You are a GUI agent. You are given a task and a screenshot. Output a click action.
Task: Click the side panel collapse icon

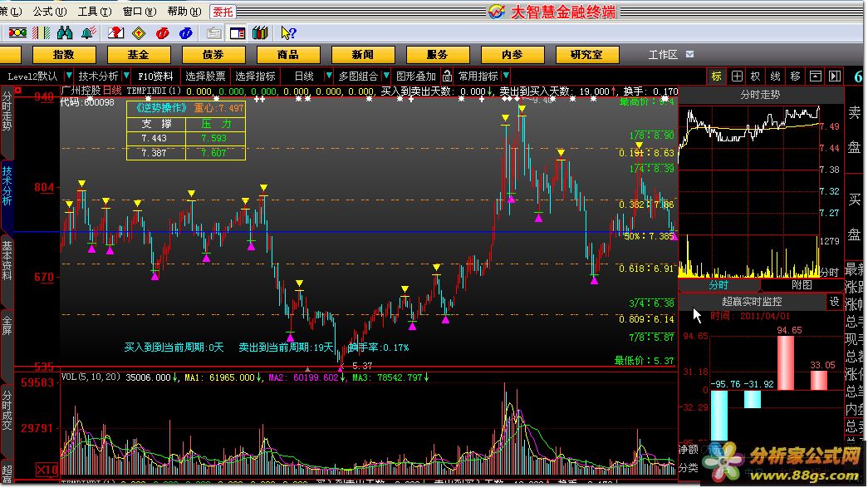835,76
